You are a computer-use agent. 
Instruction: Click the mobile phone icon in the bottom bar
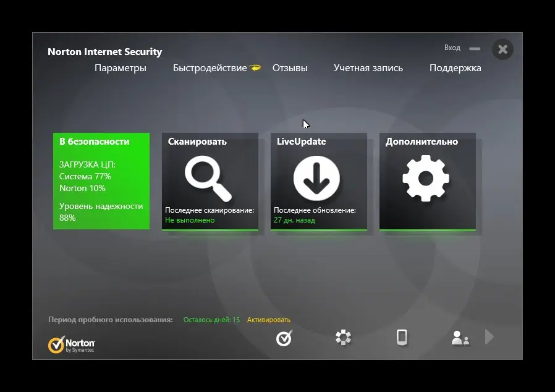pyautogui.click(x=402, y=337)
